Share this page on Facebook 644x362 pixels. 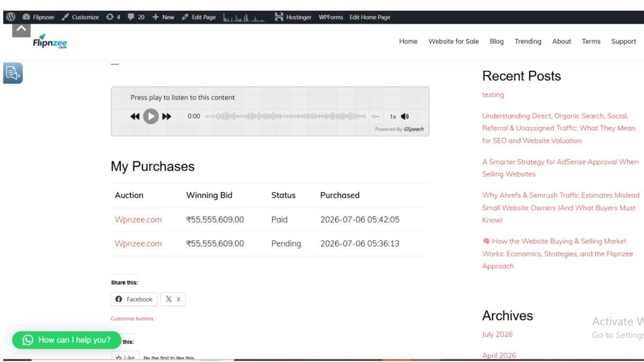click(134, 299)
